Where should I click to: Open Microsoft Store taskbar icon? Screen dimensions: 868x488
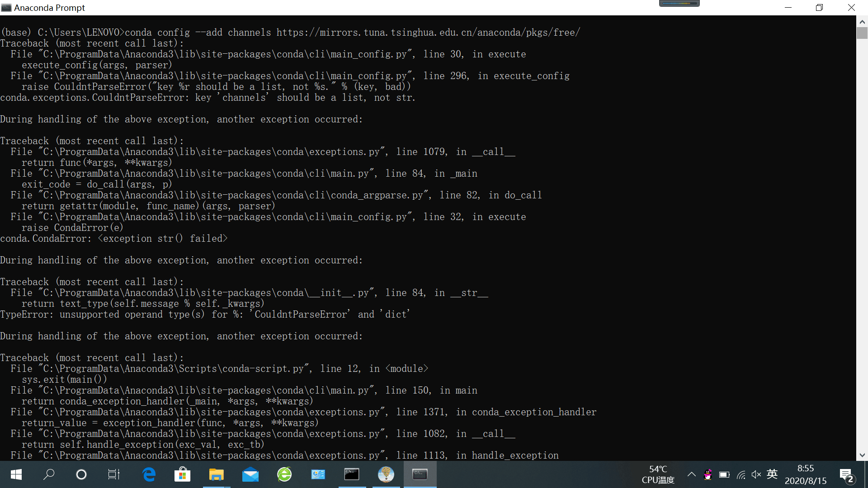tap(183, 474)
